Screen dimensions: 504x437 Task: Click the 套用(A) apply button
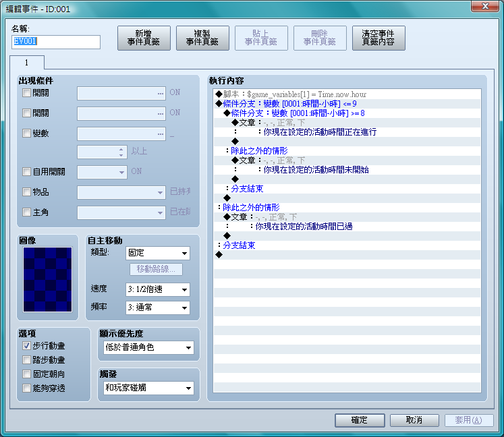(x=469, y=420)
